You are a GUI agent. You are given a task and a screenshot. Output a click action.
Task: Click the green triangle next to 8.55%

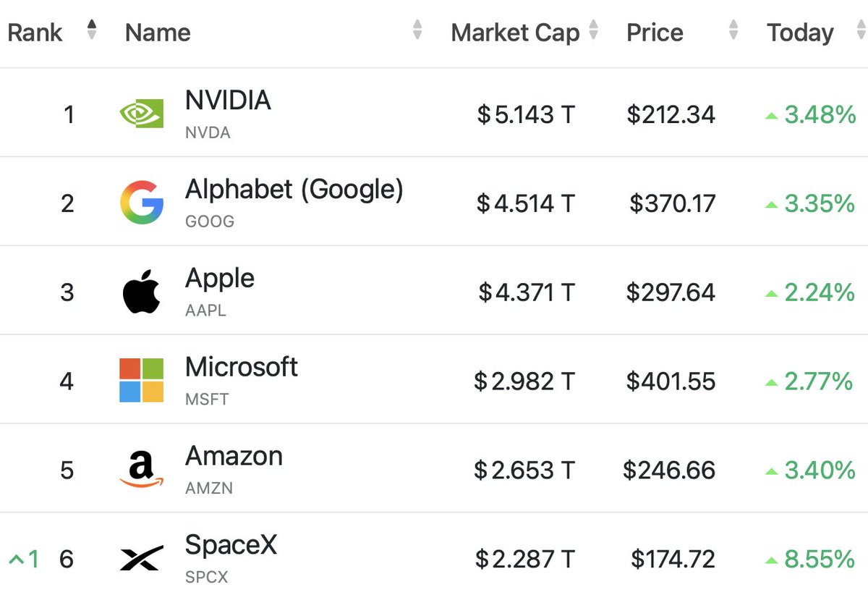pyautogui.click(x=772, y=560)
